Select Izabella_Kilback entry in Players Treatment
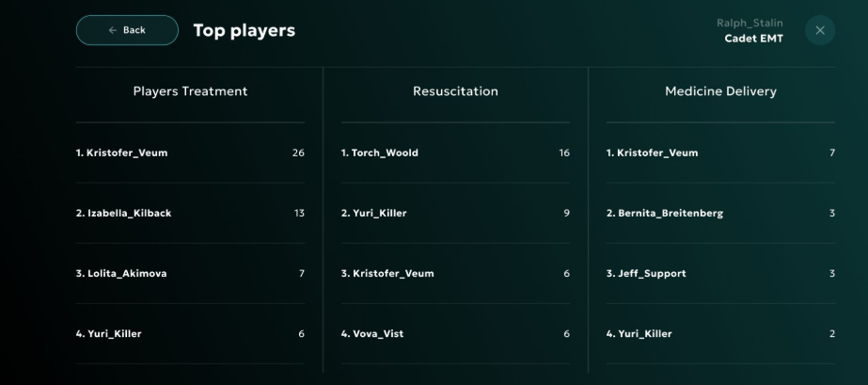Viewport: 868px width, 385px height. (x=190, y=214)
